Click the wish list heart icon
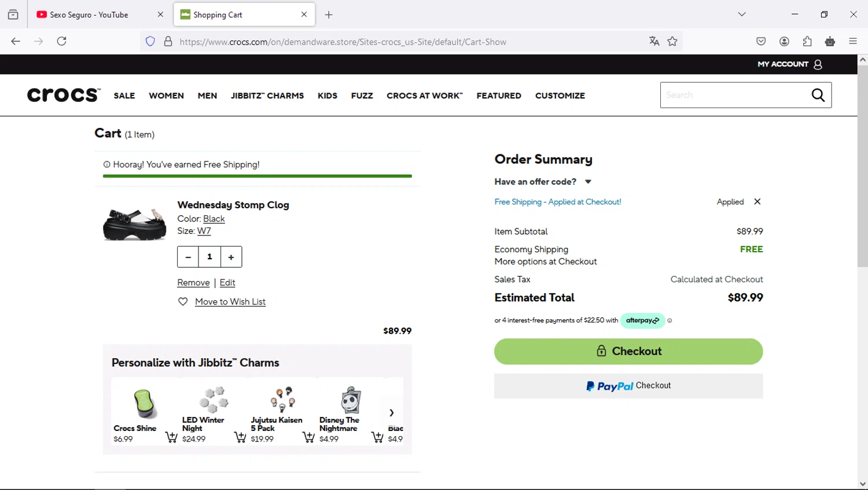Image resolution: width=868 pixels, height=490 pixels. tap(183, 301)
